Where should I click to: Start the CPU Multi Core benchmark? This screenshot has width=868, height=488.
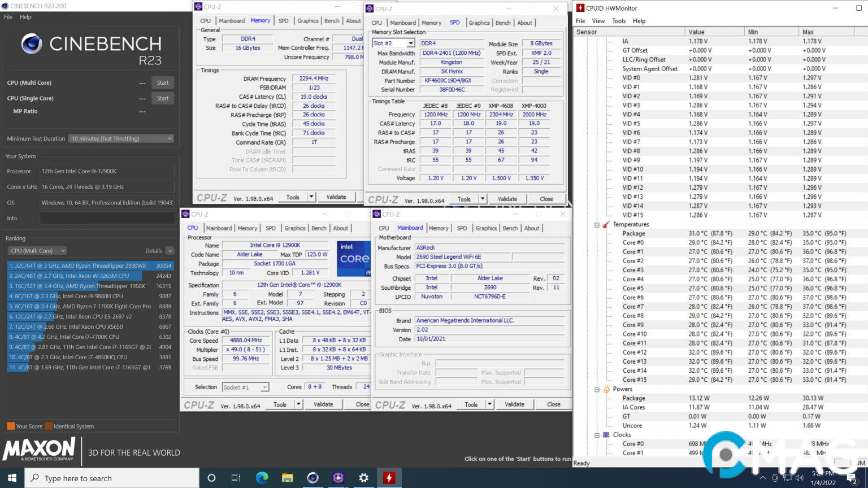pyautogui.click(x=163, y=82)
